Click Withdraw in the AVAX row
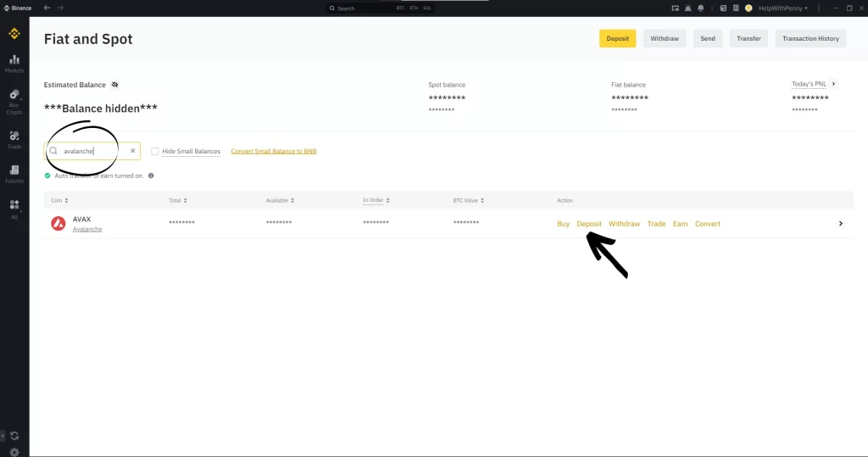This screenshot has width=868, height=457. [625, 224]
